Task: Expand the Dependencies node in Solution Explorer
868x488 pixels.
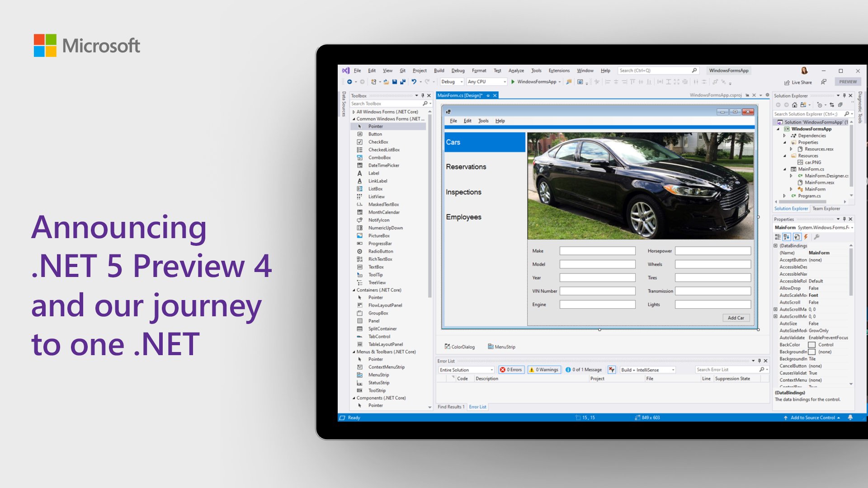Action: [784, 136]
